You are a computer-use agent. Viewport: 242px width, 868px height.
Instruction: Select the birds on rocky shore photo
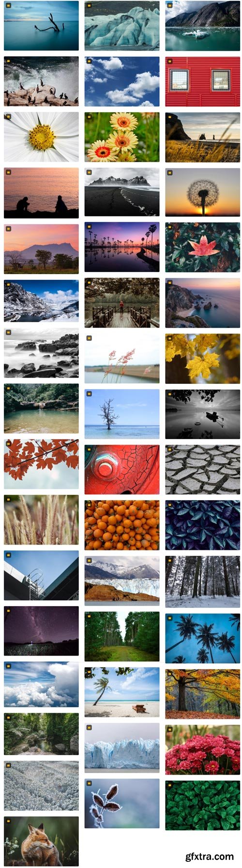click(x=41, y=81)
